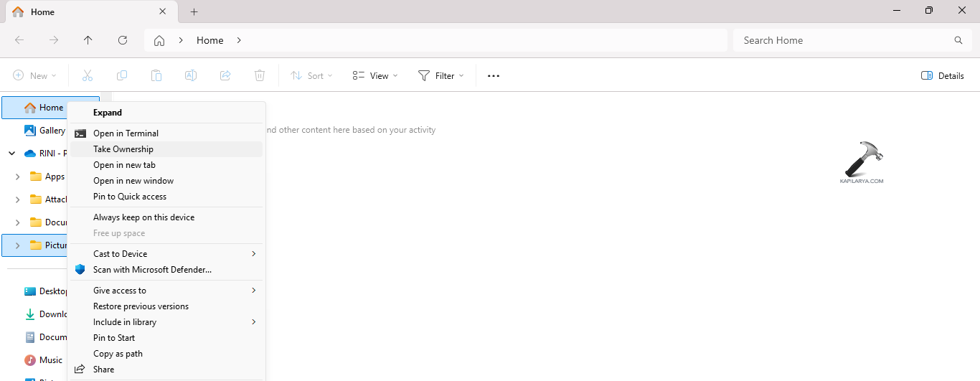Click the Copy icon in toolbar

point(122,75)
